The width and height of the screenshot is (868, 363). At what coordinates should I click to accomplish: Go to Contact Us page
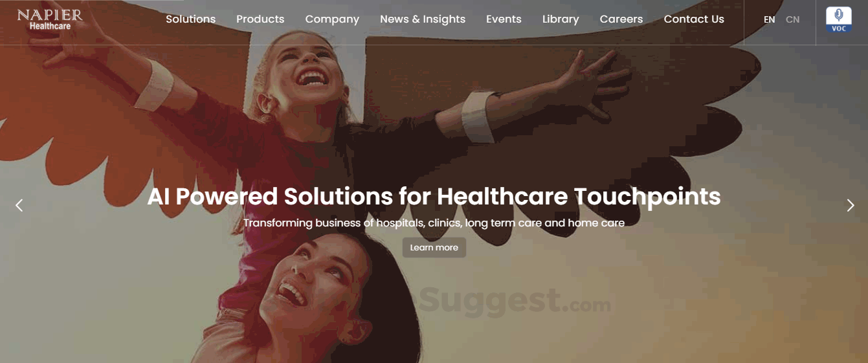pyautogui.click(x=694, y=19)
